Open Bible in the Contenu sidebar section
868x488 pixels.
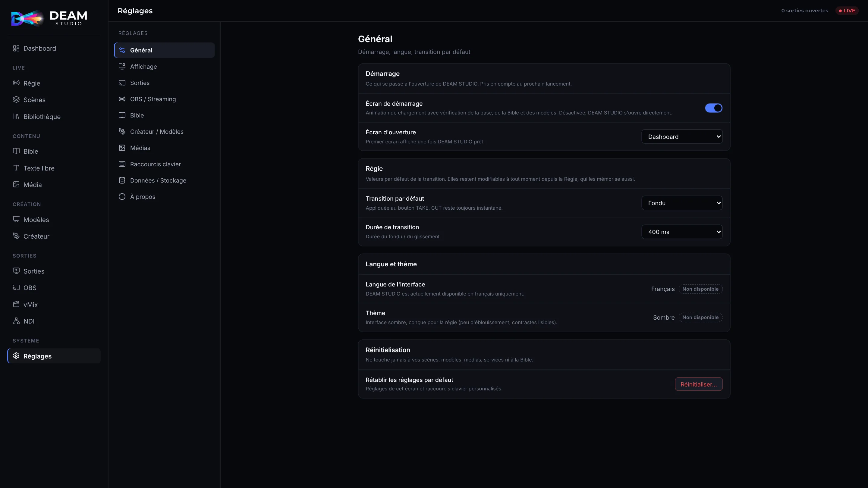54,151
